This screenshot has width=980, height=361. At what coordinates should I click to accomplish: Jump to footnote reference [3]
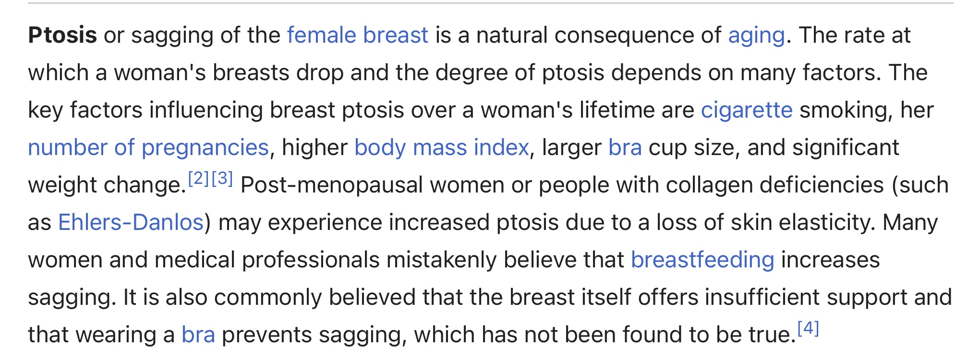[222, 179]
